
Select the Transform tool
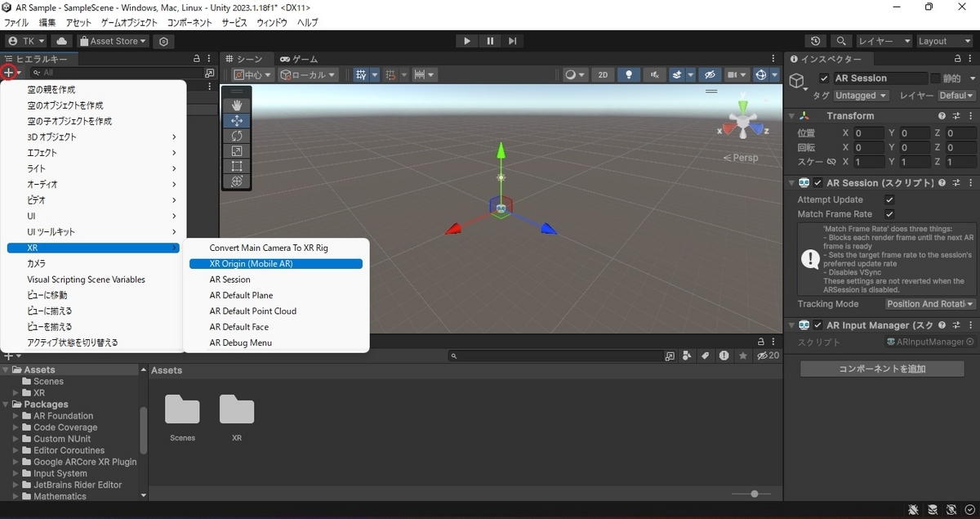click(x=237, y=181)
